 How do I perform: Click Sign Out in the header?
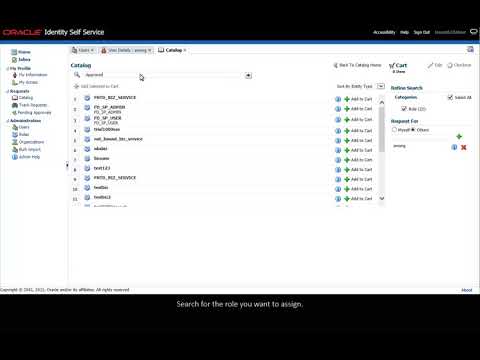[x=422, y=32]
